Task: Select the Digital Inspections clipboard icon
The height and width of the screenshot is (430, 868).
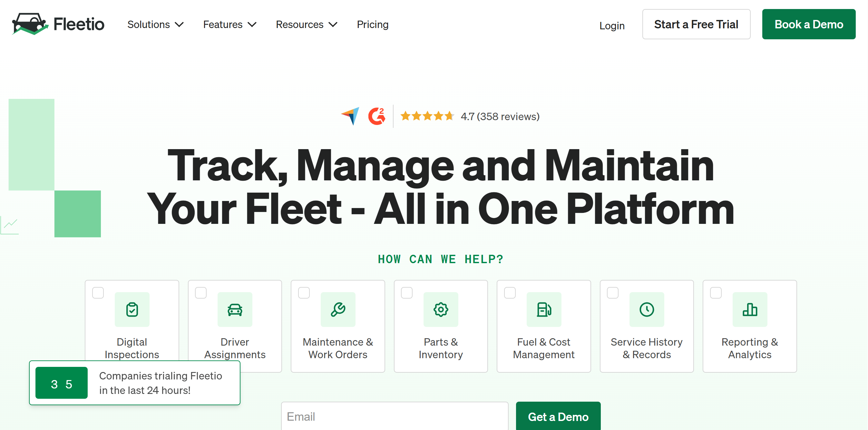Action: (132, 310)
